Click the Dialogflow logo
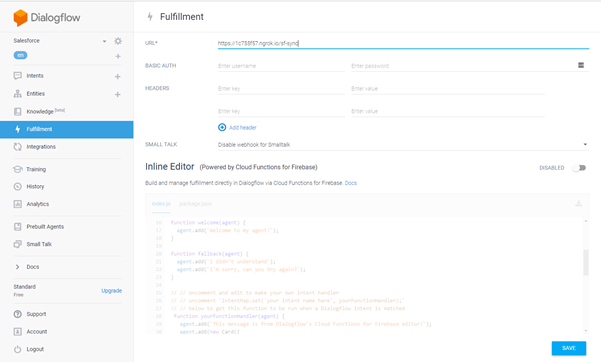601x362 pixels. (x=47, y=18)
